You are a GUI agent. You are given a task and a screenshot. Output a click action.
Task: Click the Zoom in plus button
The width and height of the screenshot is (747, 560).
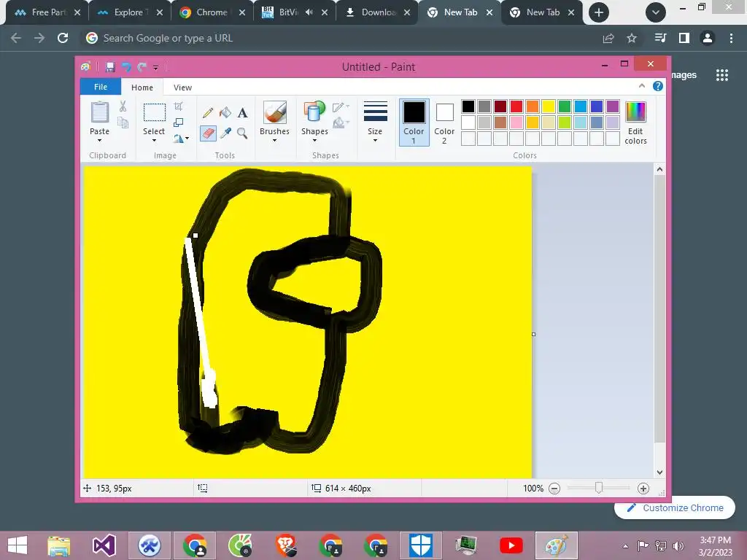(x=643, y=488)
